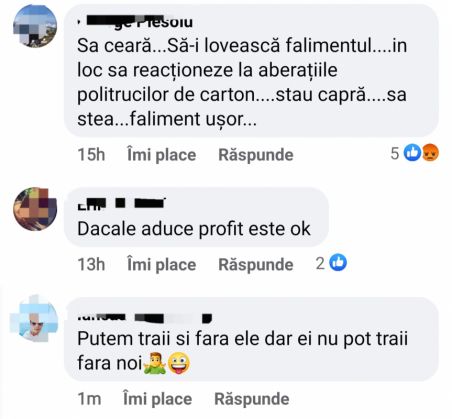Click the blue like icon on second comment

[x=338, y=262]
